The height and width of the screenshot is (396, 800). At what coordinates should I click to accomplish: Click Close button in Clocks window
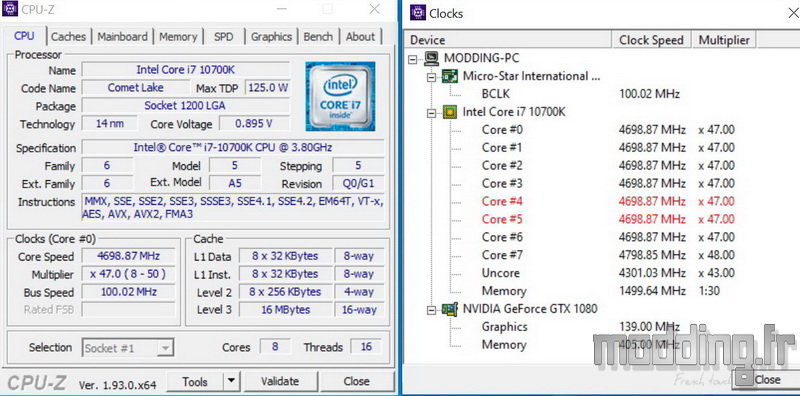pos(767,379)
